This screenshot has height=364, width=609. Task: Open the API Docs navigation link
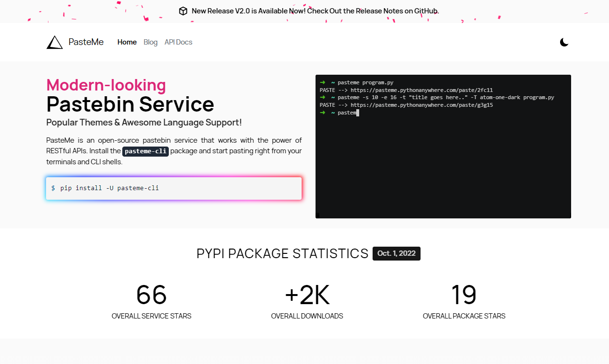178,42
